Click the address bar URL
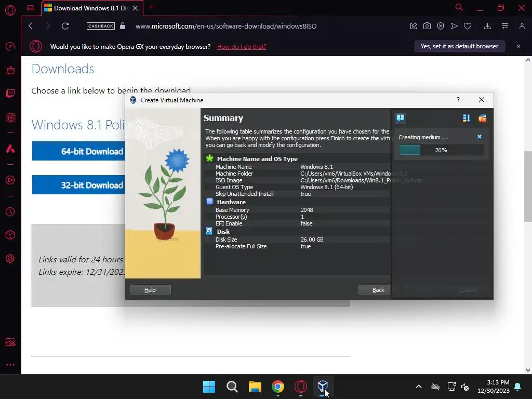 pos(226,26)
